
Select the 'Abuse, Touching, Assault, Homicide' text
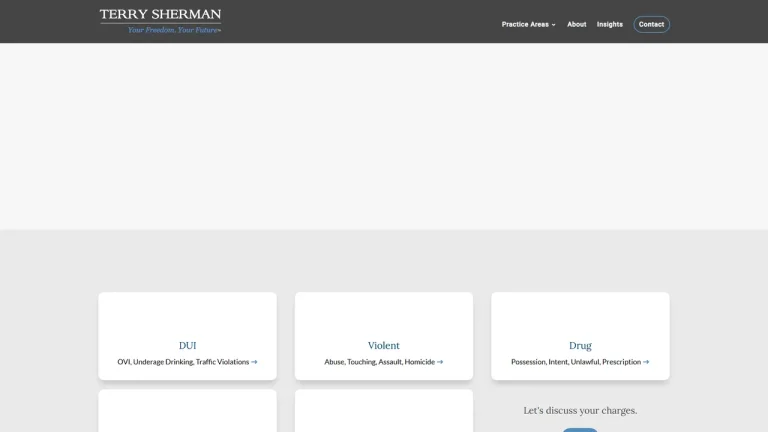[x=380, y=362]
